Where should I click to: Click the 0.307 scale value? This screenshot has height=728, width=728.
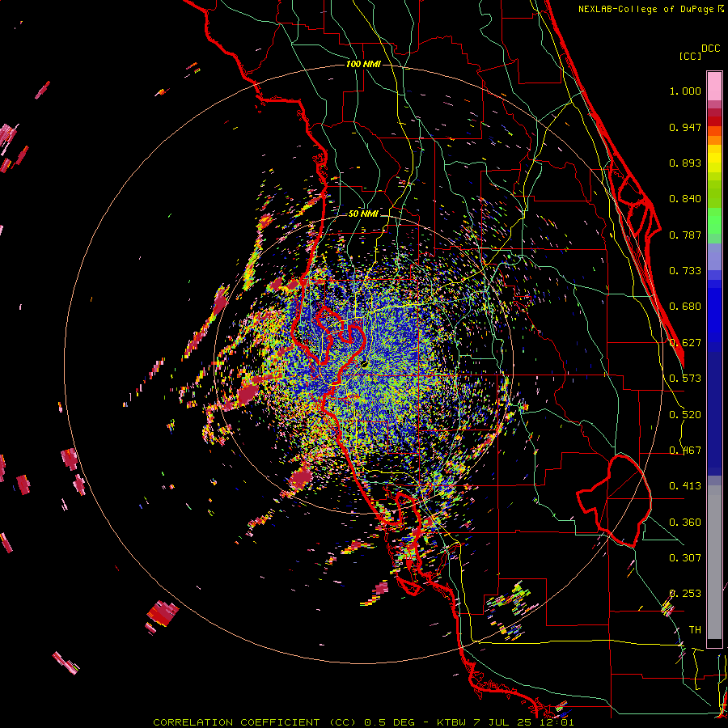(685, 558)
